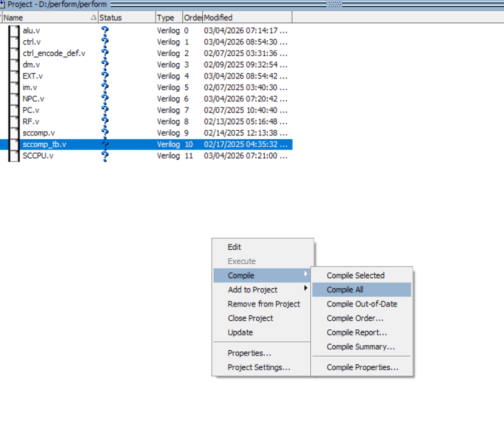Choose Remove from Project
The width and height of the screenshot is (504, 447).
click(x=264, y=304)
